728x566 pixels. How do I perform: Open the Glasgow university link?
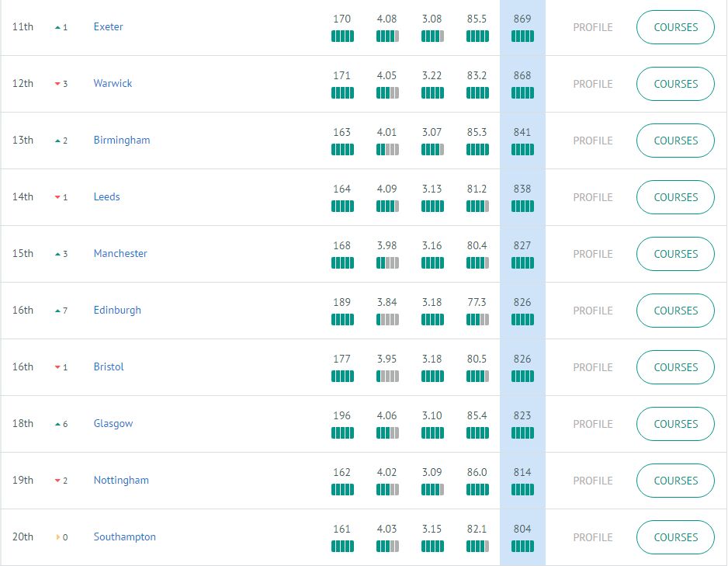point(113,423)
